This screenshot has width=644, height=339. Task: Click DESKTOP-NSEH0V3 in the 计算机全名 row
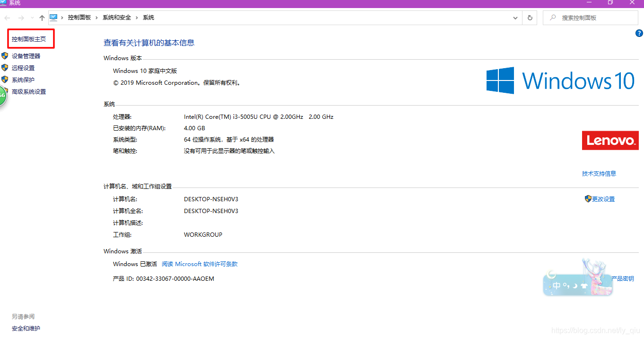click(211, 211)
